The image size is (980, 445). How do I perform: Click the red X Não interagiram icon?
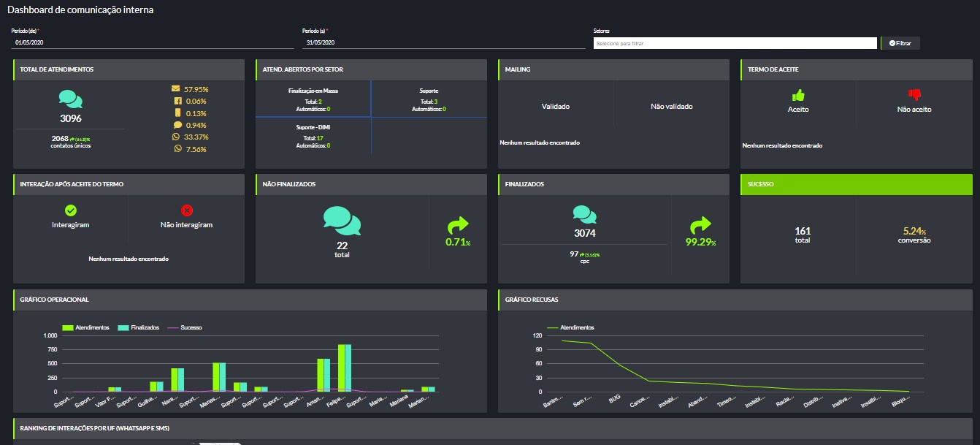point(186,210)
